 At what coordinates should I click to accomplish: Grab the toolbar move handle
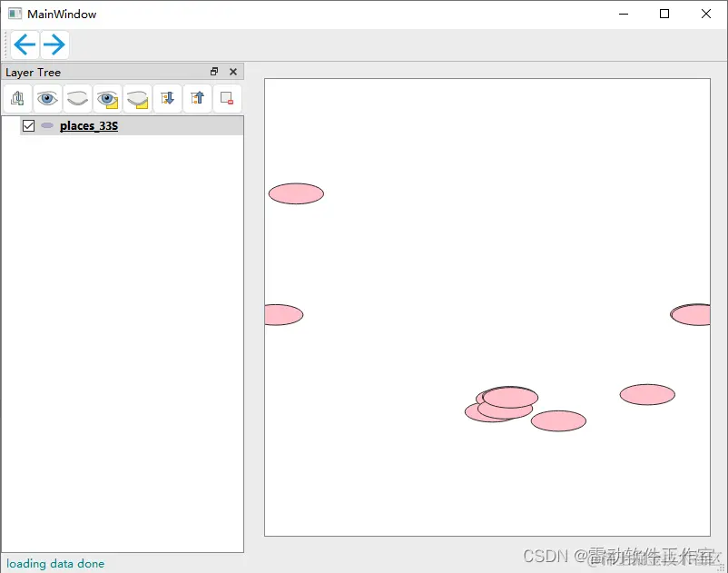pyautogui.click(x=5, y=44)
